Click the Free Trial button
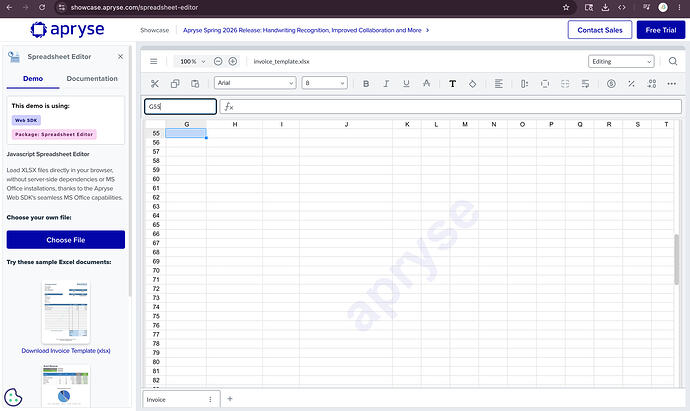This screenshot has height=411, width=690. pos(661,30)
